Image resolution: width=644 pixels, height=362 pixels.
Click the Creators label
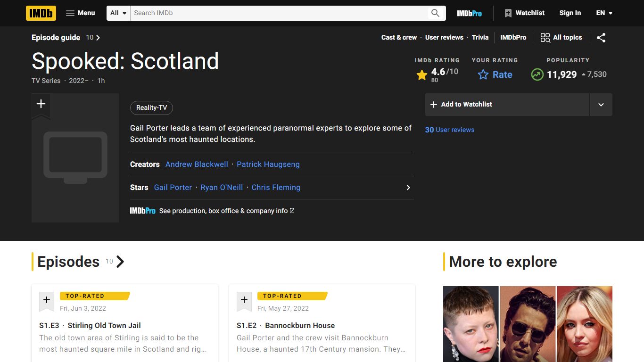pyautogui.click(x=145, y=165)
